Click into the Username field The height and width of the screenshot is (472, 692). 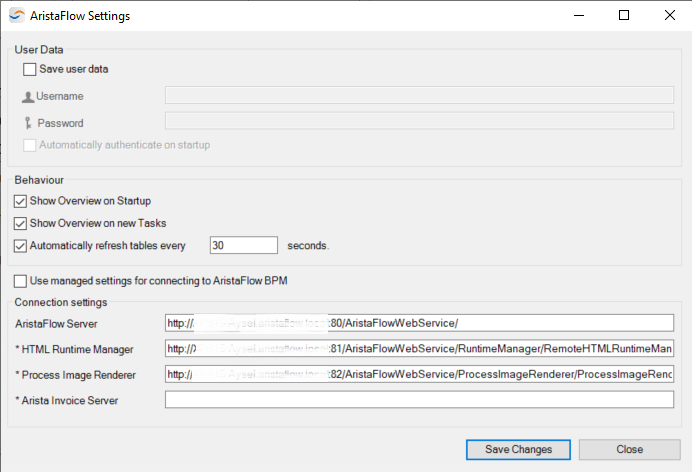[419, 95]
